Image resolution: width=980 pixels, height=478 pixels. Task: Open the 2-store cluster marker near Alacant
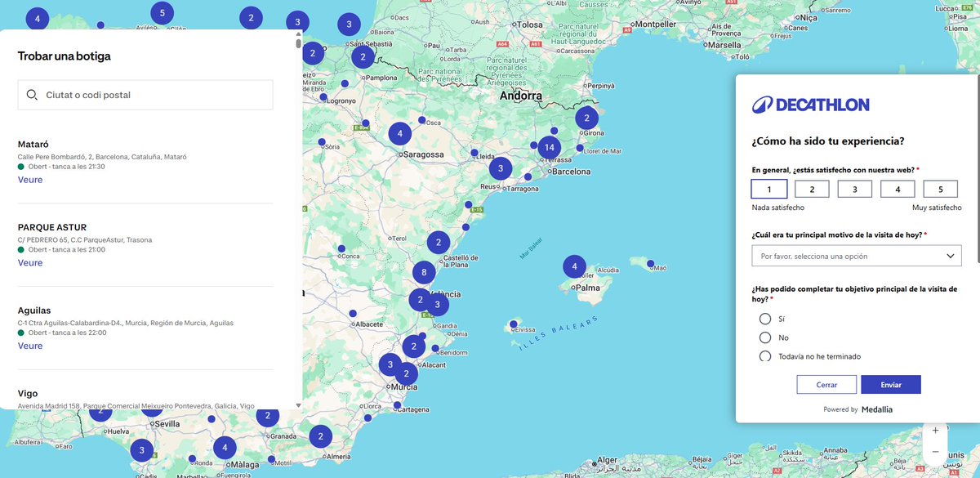click(x=414, y=346)
